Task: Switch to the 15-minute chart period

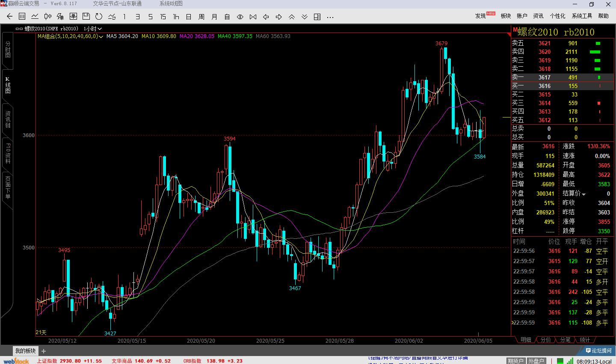Action: [x=163, y=17]
